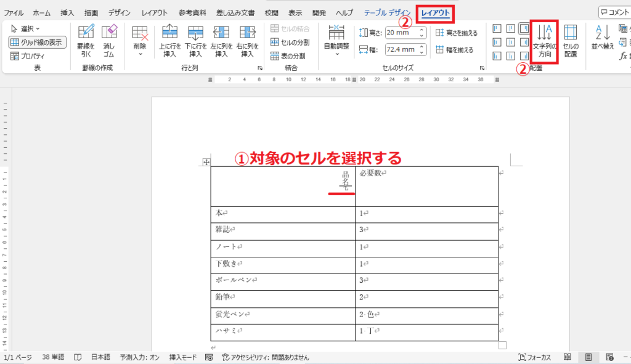631x364 pixels.
Task: Click 予測入力: オン in status bar
Action: pyautogui.click(x=140, y=357)
